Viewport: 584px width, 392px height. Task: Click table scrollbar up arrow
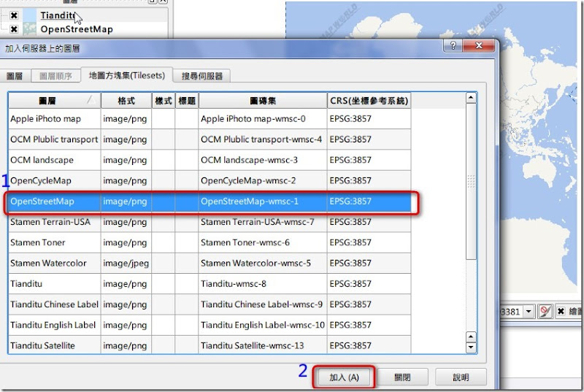[x=471, y=98]
